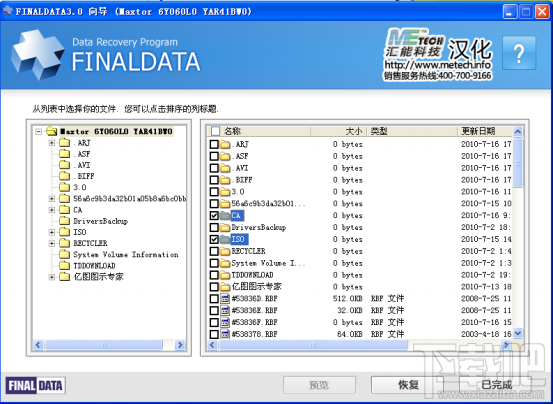Click tree panel scroll right arrow
Image resolution: width=553 pixels, height=404 pixels.
[180, 345]
